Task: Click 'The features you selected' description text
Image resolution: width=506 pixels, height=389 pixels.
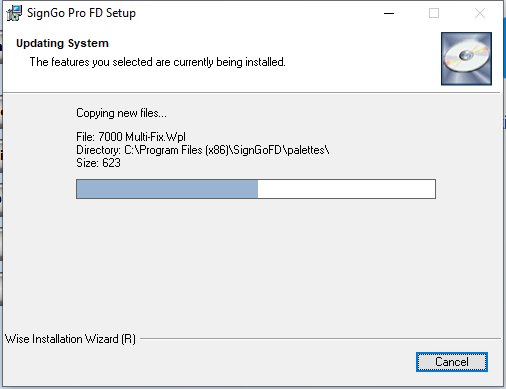Action: point(157,62)
